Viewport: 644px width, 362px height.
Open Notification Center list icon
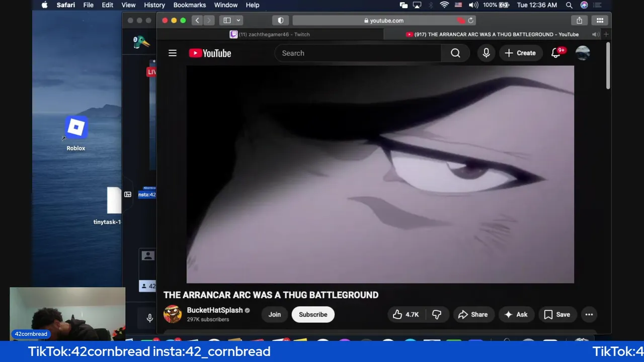tap(597, 5)
